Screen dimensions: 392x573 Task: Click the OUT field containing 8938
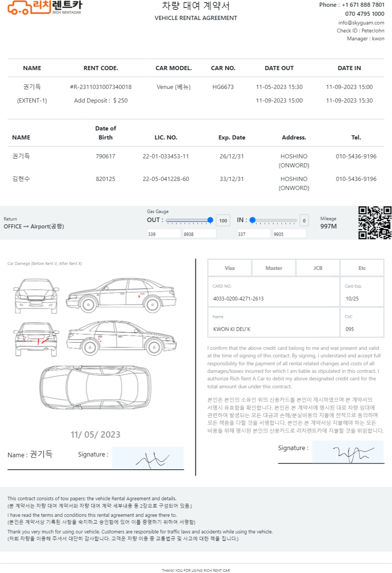click(x=199, y=234)
